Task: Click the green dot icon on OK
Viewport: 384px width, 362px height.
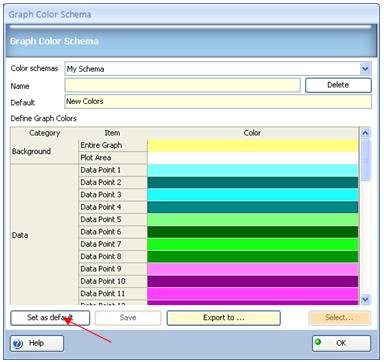Action: point(318,342)
